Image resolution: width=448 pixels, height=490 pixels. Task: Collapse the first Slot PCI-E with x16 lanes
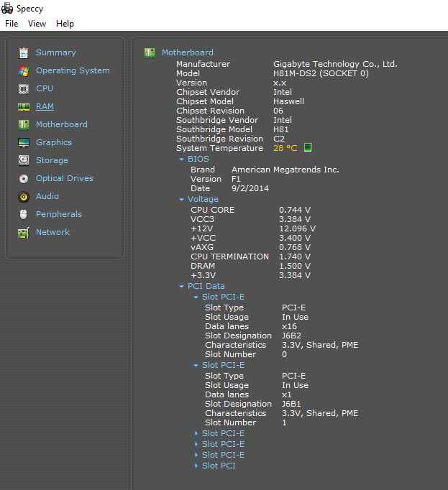(x=196, y=297)
